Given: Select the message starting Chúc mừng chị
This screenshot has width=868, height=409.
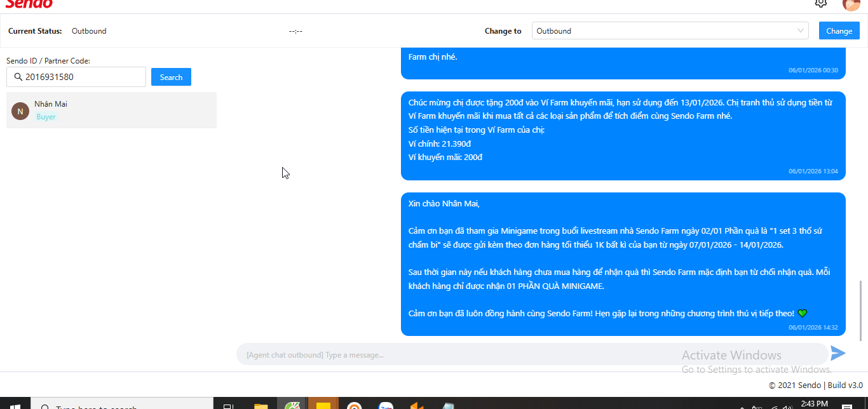Looking at the screenshot, I should 623,135.
